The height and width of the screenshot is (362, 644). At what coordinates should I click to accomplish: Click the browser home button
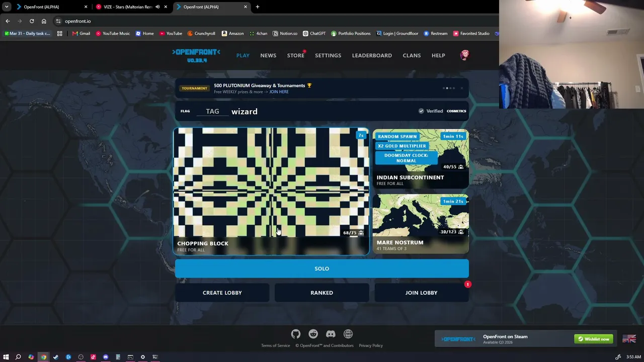tap(44, 21)
